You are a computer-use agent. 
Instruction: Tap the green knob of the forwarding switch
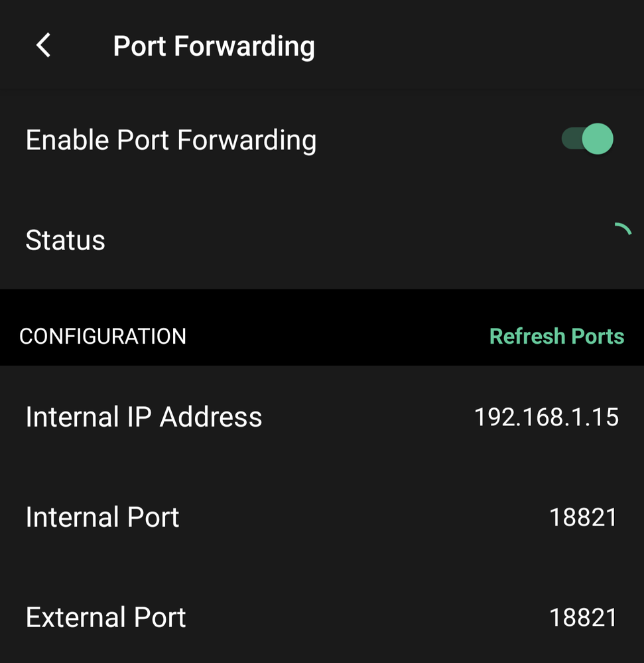pos(597,139)
